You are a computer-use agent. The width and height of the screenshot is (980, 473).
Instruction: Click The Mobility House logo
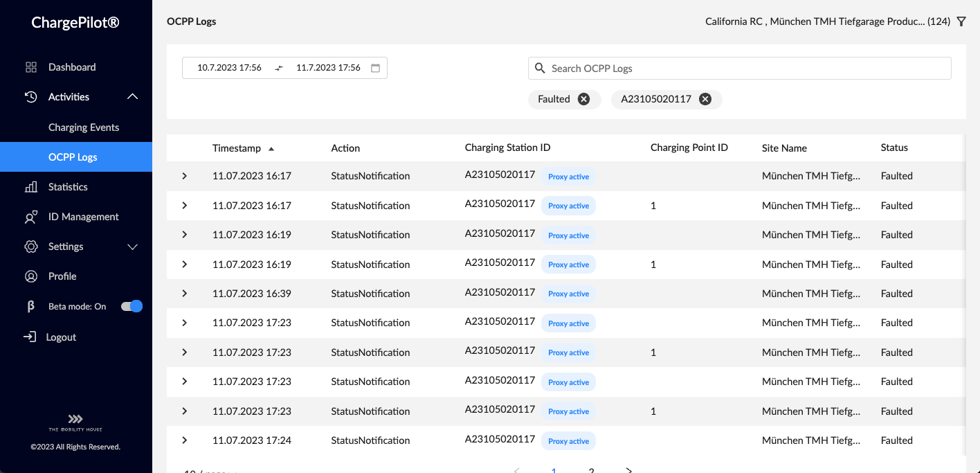(x=75, y=423)
